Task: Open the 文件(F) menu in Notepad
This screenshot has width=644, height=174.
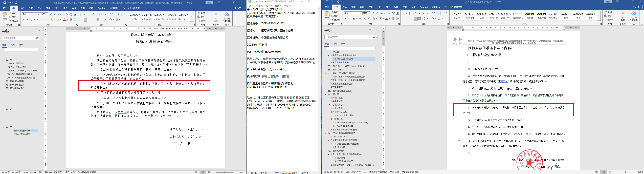Action: tap(251, 6)
